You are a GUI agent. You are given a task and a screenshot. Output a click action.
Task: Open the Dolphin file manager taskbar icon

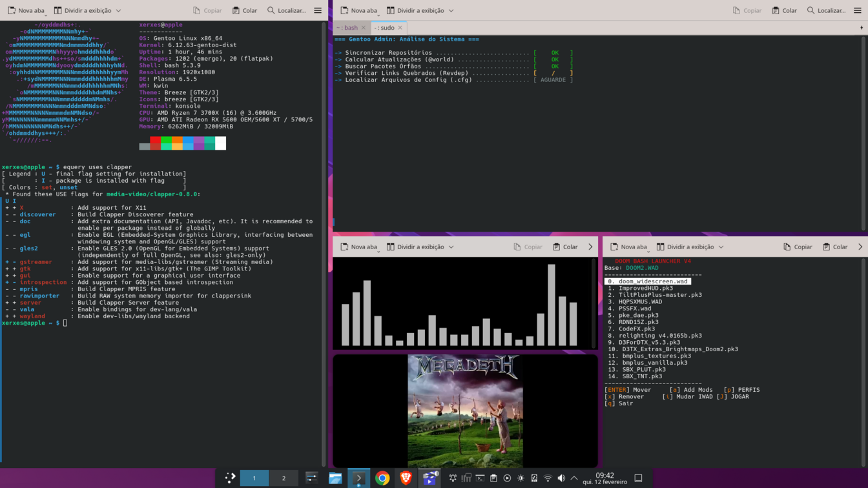pos(335,478)
